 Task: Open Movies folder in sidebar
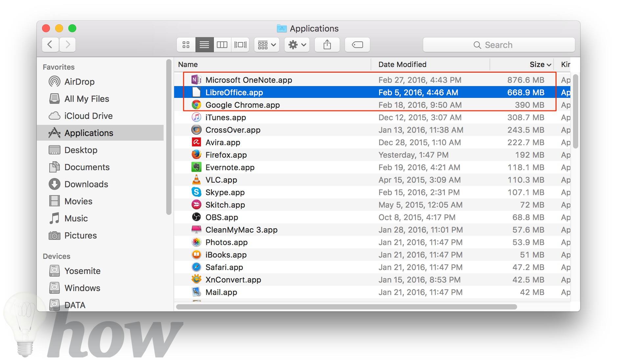click(100, 201)
